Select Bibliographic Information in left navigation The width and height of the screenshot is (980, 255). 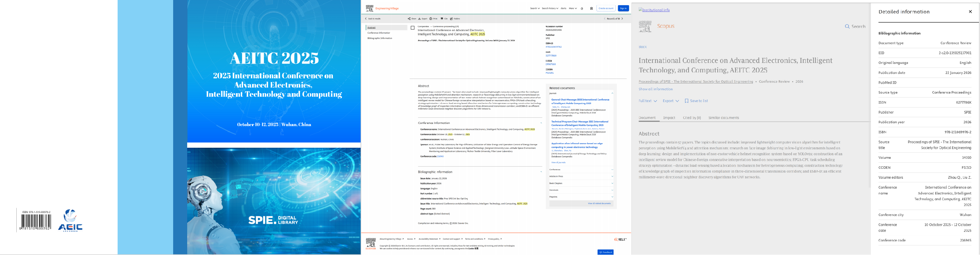380,38
